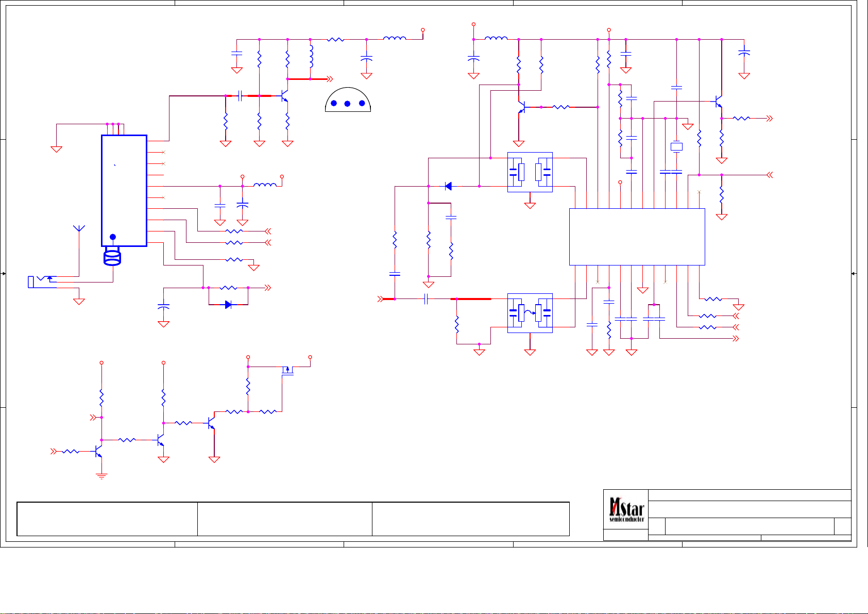Select the large thin-outlined IC rectangle
The image size is (868, 614).
tap(637, 237)
